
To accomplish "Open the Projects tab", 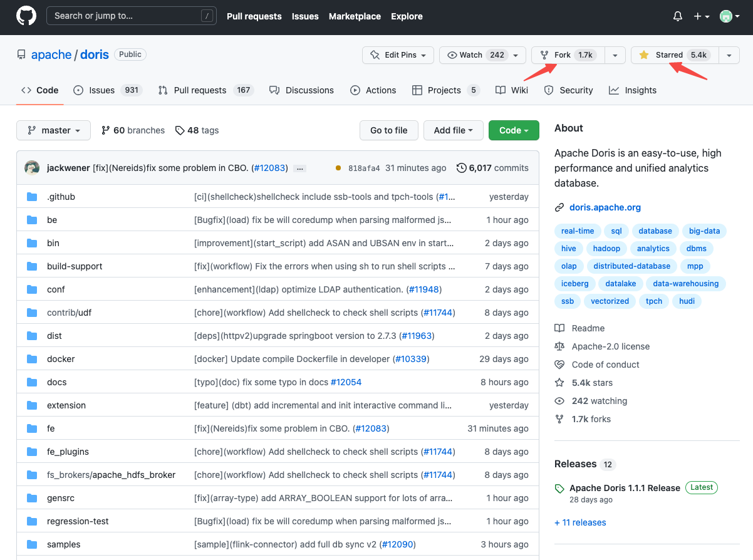I will pyautogui.click(x=445, y=90).
